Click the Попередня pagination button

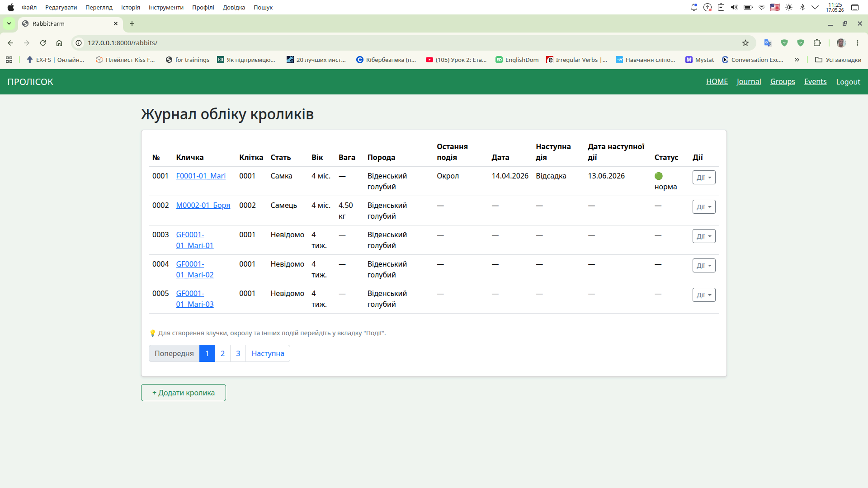click(174, 353)
